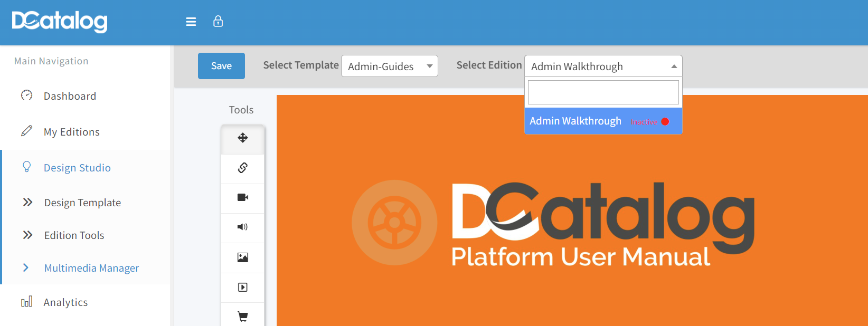This screenshot has width=868, height=326.
Task: Go to Edition Tools
Action: click(74, 235)
